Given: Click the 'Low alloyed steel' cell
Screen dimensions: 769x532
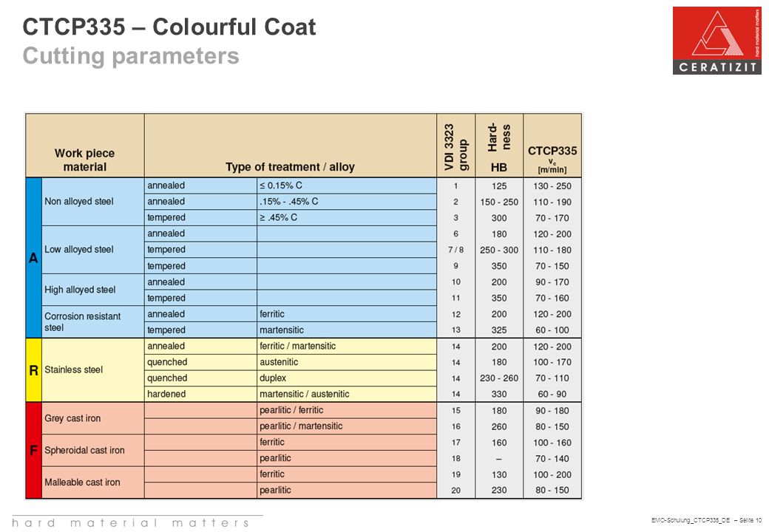Looking at the screenshot, I should coord(93,249).
